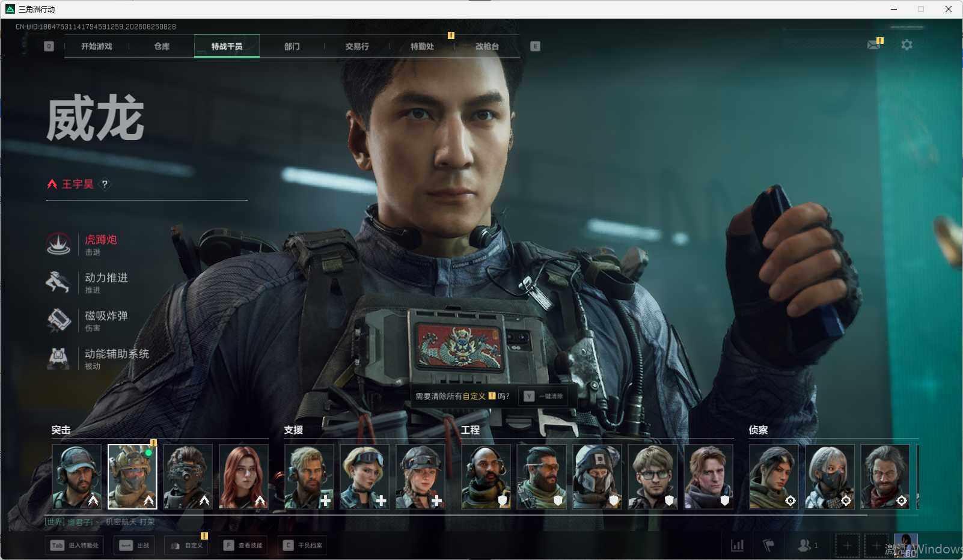The image size is (963, 560).
Task: Choose the fifth 工程 operator with brown hair
Action: [x=708, y=476]
